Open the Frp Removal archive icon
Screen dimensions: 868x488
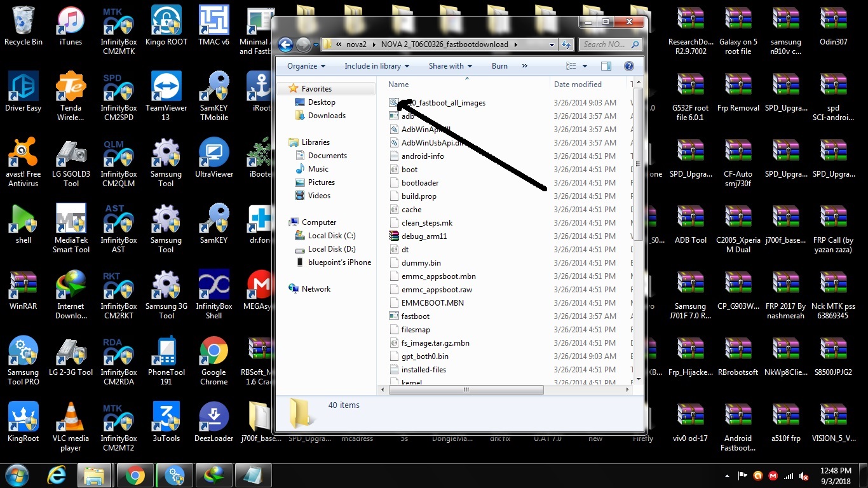pos(738,92)
